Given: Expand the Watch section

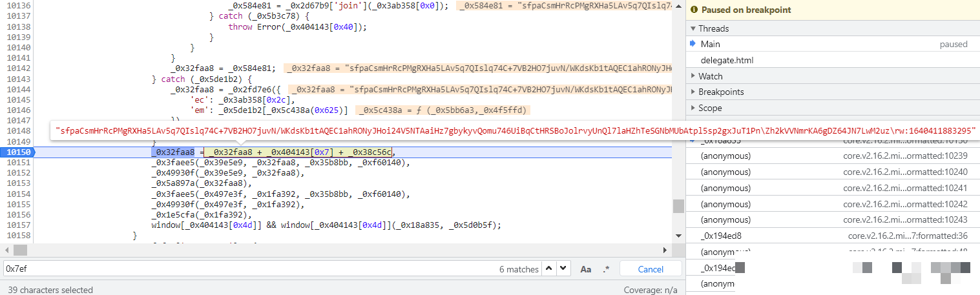Looking at the screenshot, I should [x=693, y=76].
